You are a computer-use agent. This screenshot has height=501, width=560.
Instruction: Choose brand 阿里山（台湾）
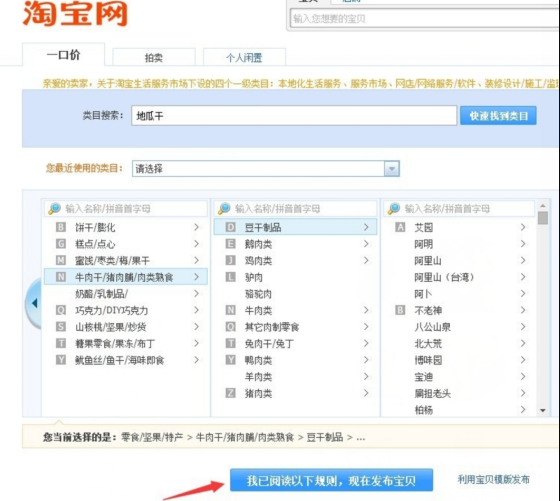click(459, 277)
